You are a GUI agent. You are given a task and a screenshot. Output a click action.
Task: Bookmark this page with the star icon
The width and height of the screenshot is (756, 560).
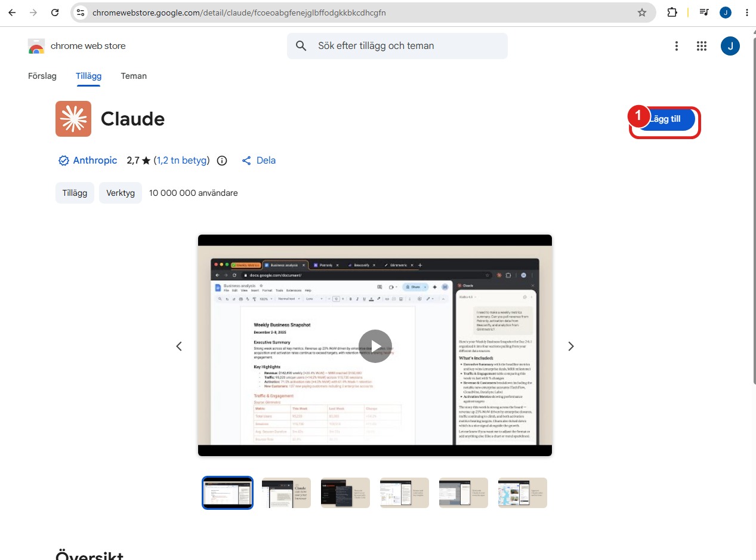642,13
